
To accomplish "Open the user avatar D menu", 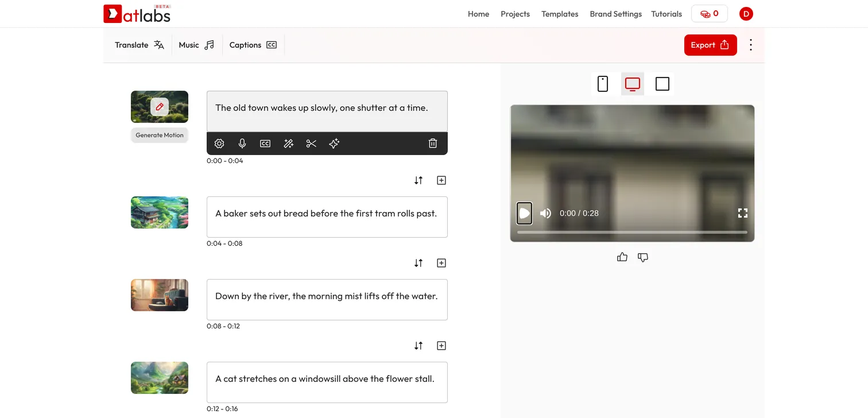I will 746,14.
